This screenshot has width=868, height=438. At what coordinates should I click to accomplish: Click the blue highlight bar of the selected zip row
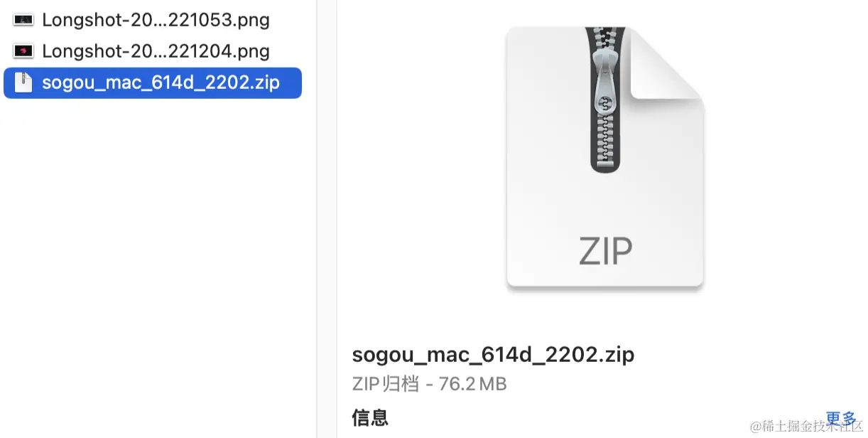[153, 82]
